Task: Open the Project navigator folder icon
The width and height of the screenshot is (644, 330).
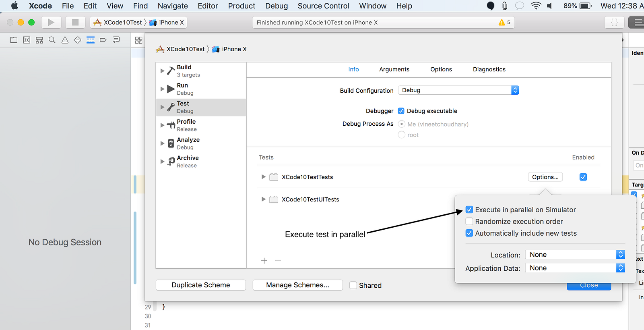Action: point(14,40)
